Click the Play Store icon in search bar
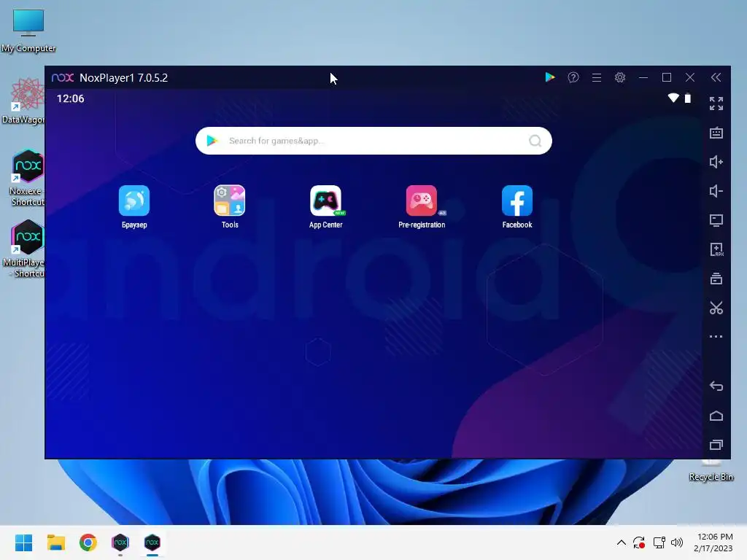 212,141
